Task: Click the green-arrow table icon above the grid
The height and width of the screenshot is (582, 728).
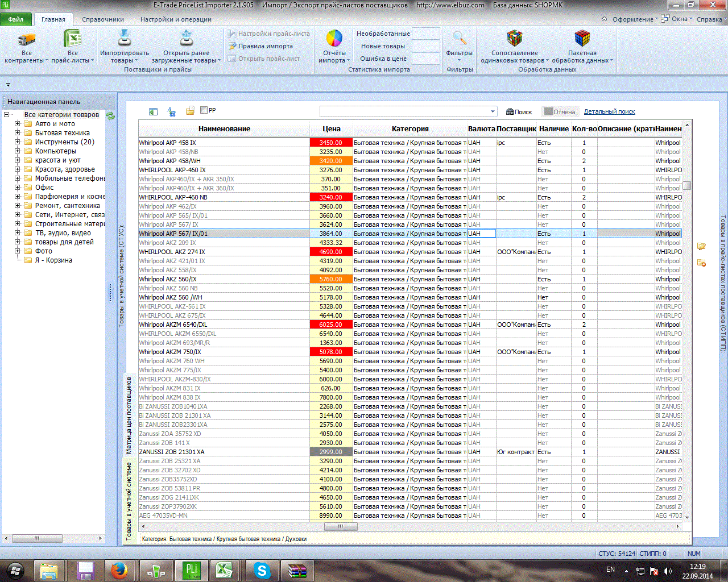Action: (x=153, y=112)
